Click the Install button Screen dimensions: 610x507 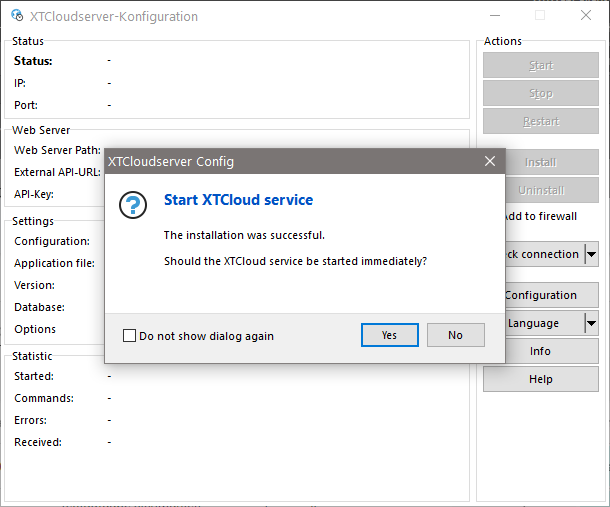(x=552, y=162)
